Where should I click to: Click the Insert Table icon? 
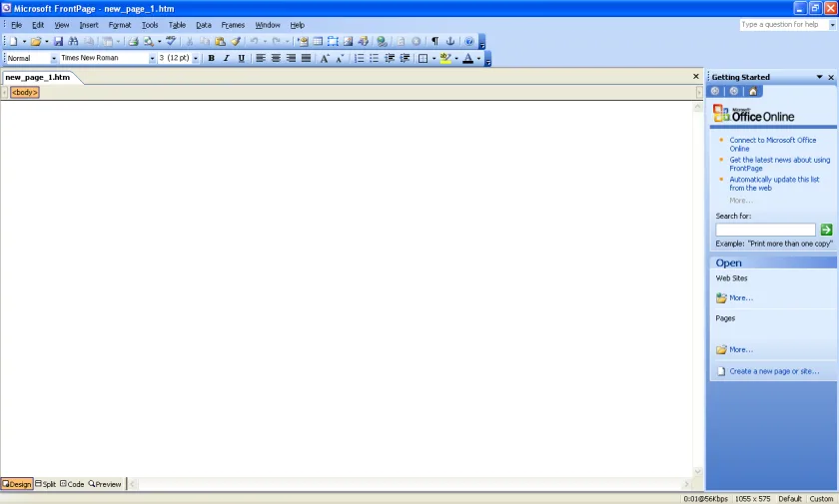click(318, 41)
